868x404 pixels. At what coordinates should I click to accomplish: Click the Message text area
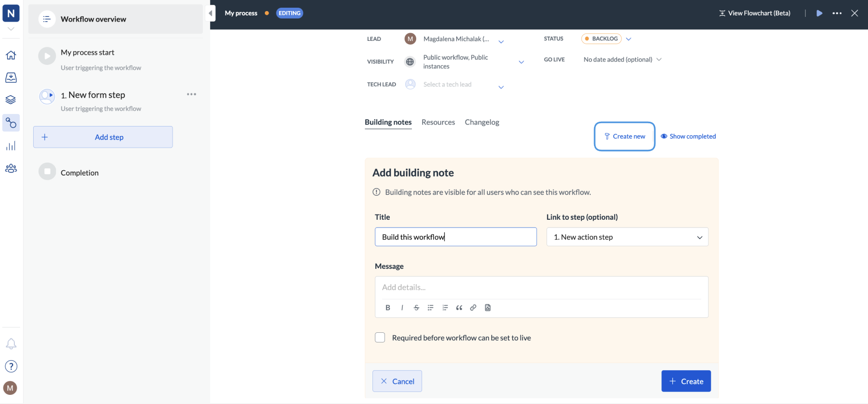(x=542, y=288)
